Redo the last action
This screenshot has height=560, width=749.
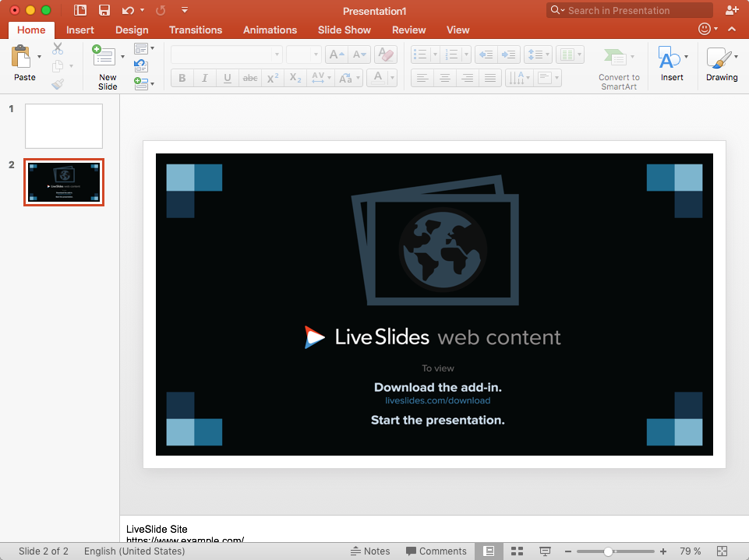(161, 10)
